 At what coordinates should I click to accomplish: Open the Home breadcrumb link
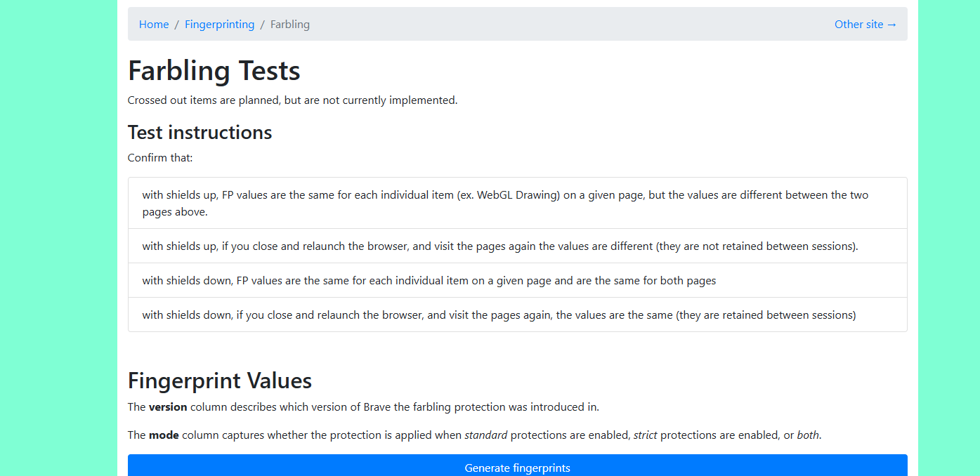click(154, 25)
